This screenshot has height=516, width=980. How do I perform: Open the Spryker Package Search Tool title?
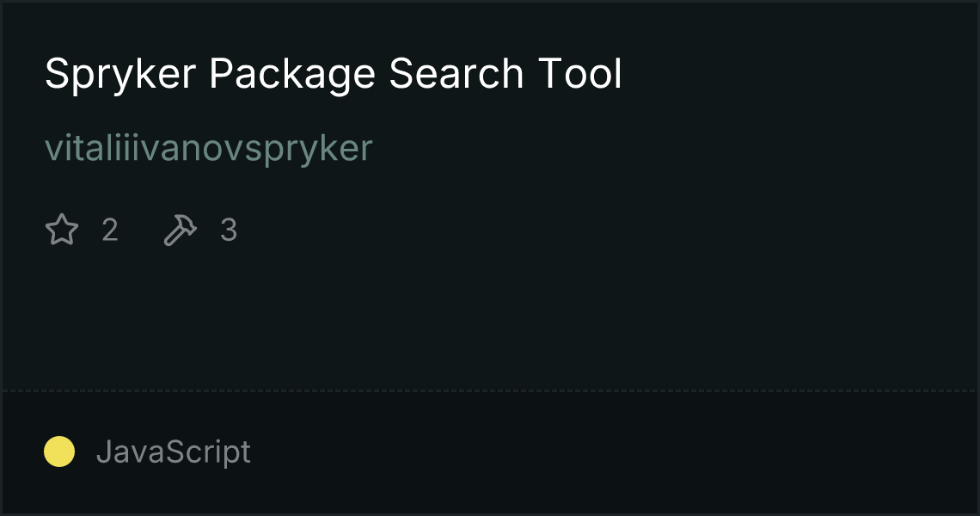point(333,74)
